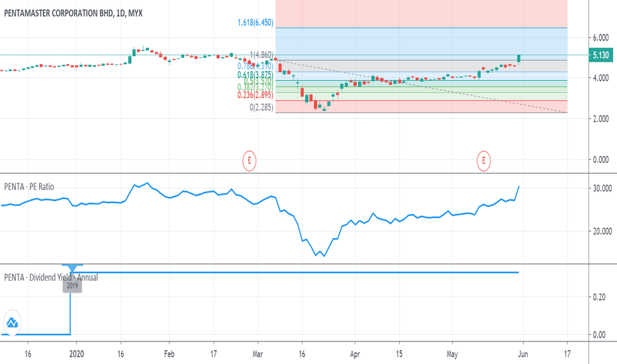Click the Fibonacci 0.236(2.895) level label
Screen dimensions: 617x364
point(255,95)
